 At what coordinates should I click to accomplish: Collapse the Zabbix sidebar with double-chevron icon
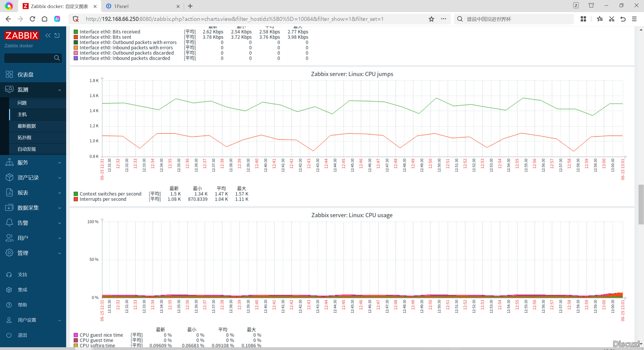click(x=48, y=35)
